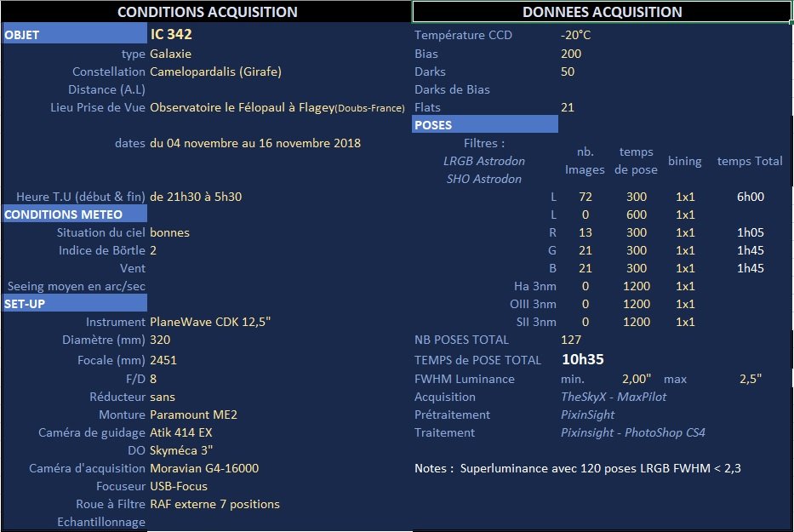Select acquisition software TheSkyX - MaxPilot
Image resolution: width=794 pixels, height=532 pixels.
coord(614,397)
